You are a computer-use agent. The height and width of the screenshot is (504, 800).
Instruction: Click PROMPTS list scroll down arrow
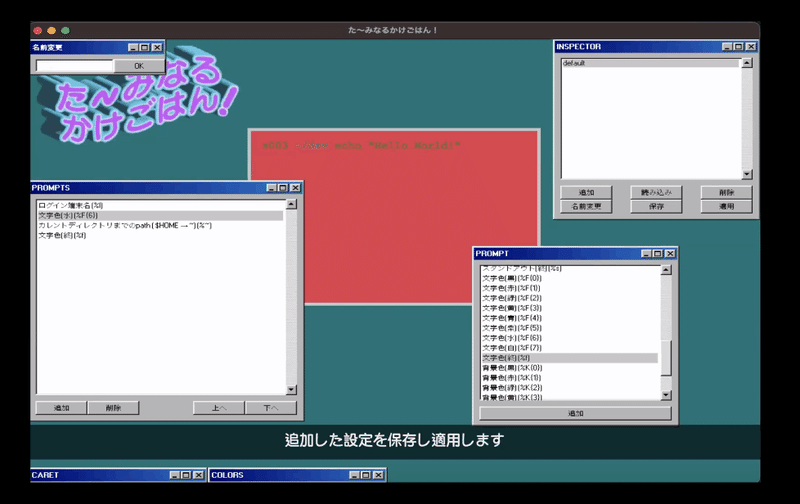coord(291,390)
